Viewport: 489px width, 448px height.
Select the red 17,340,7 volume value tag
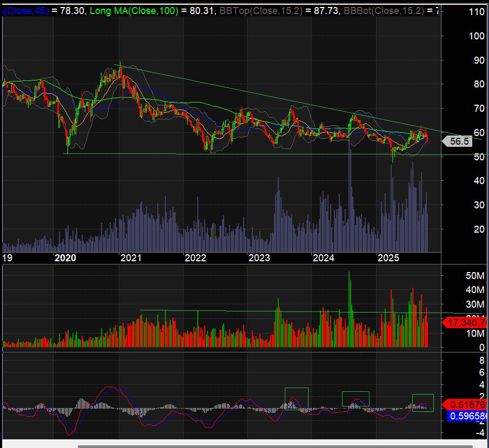coord(466,323)
